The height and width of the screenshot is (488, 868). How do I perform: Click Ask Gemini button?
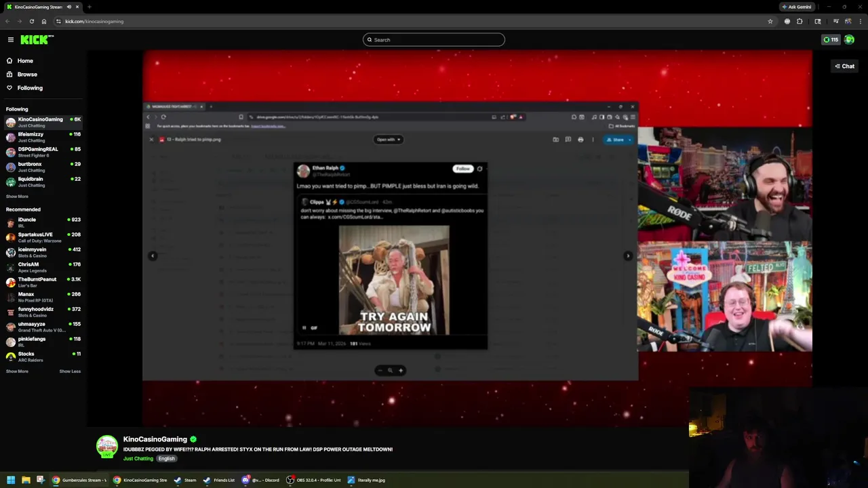[x=797, y=7]
